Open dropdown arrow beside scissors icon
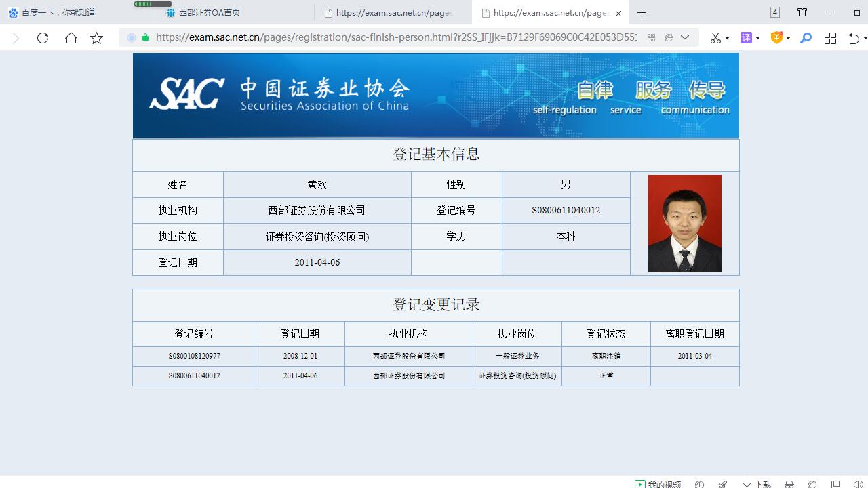 click(x=727, y=39)
